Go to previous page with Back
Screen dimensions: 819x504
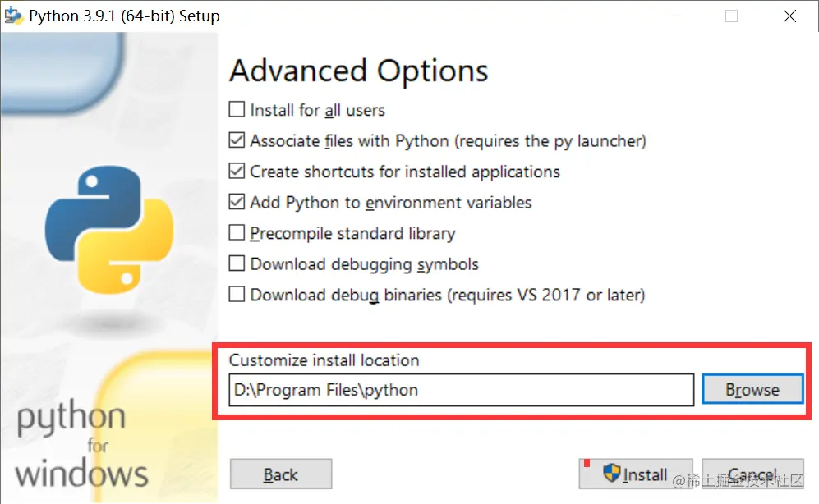[x=281, y=474]
